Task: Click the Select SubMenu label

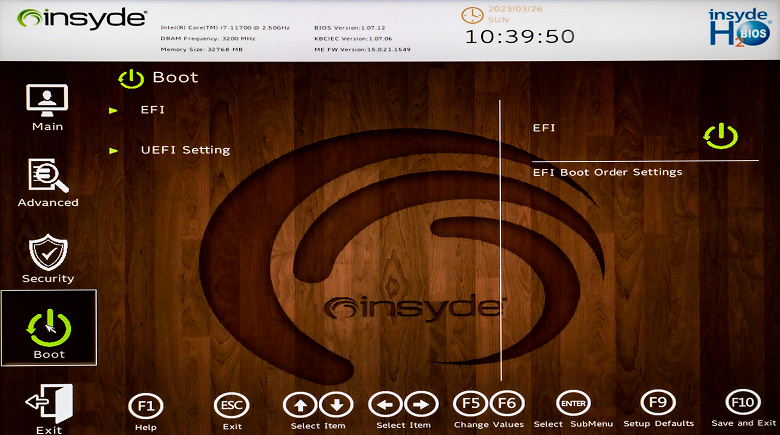Action: 574,424
